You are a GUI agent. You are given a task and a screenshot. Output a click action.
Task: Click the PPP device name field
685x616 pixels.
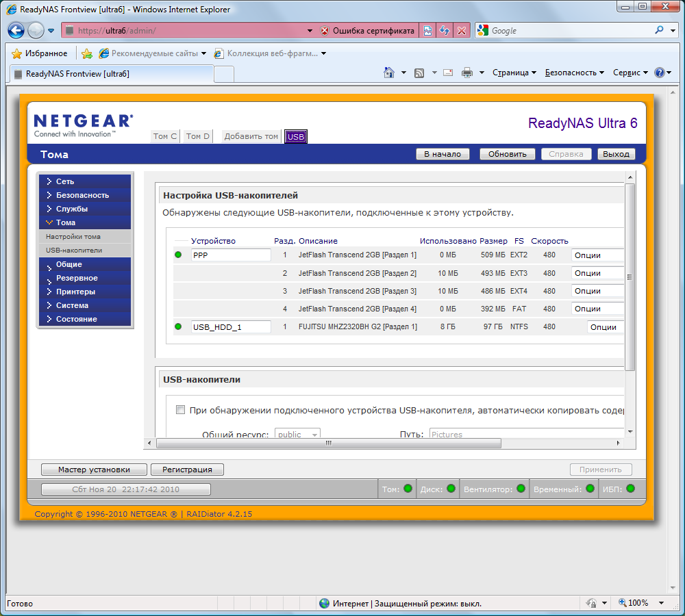point(231,255)
